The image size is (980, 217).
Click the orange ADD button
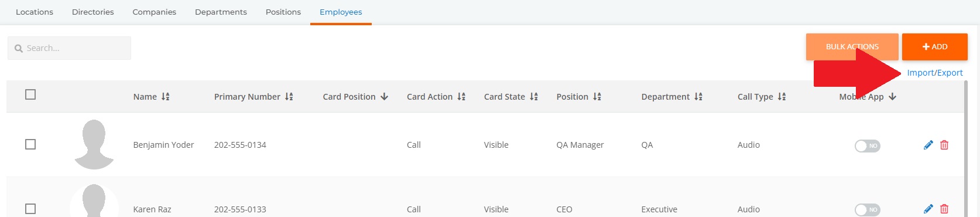[x=934, y=47]
